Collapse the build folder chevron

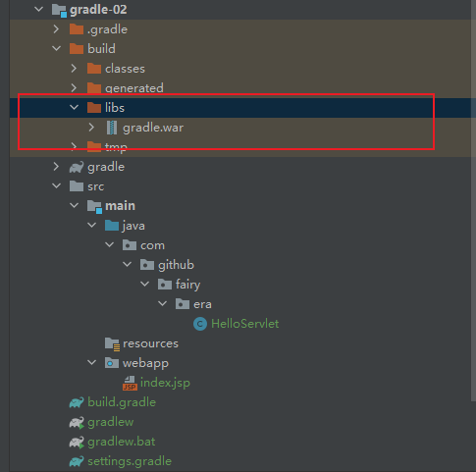57,49
